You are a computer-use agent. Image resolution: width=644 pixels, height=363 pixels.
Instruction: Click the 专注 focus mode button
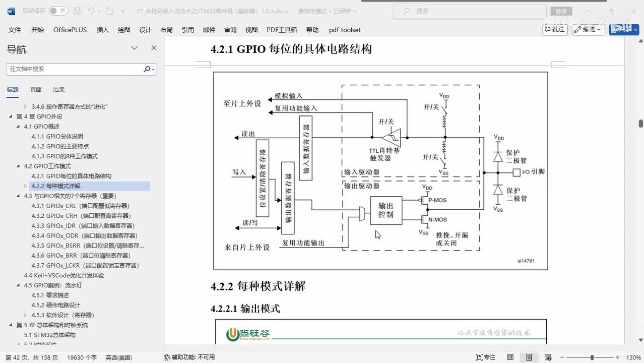486,357
